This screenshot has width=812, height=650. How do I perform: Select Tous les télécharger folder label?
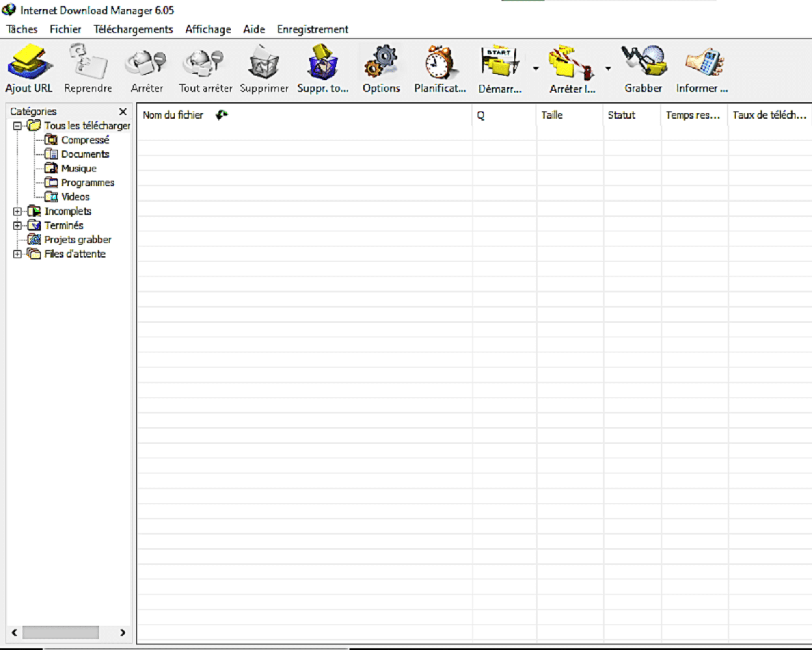(x=87, y=126)
